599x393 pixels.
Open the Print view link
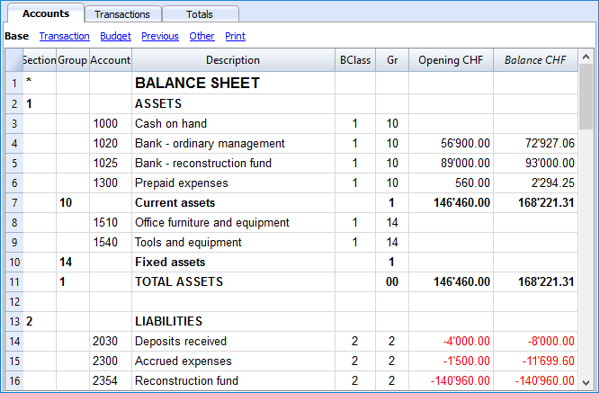(x=235, y=36)
